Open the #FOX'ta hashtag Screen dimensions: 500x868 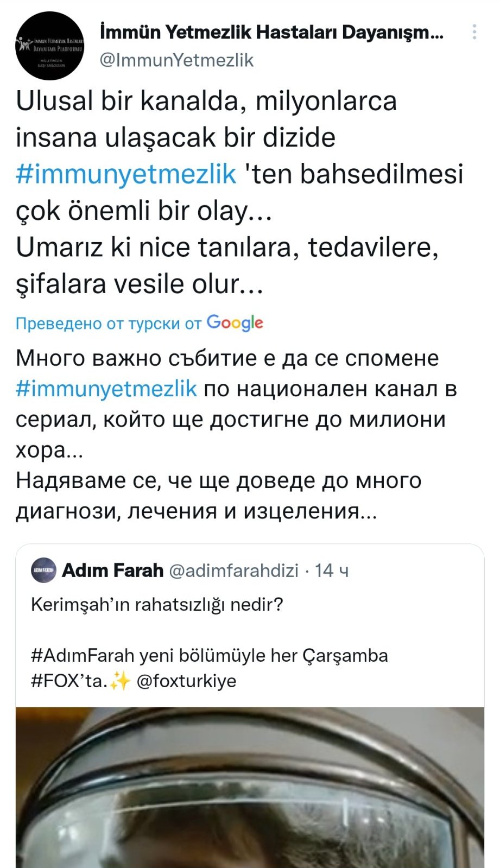(x=68, y=681)
